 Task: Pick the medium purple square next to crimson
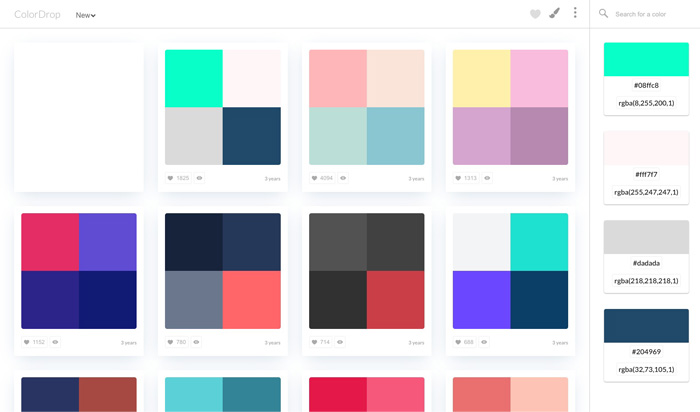[x=108, y=242]
